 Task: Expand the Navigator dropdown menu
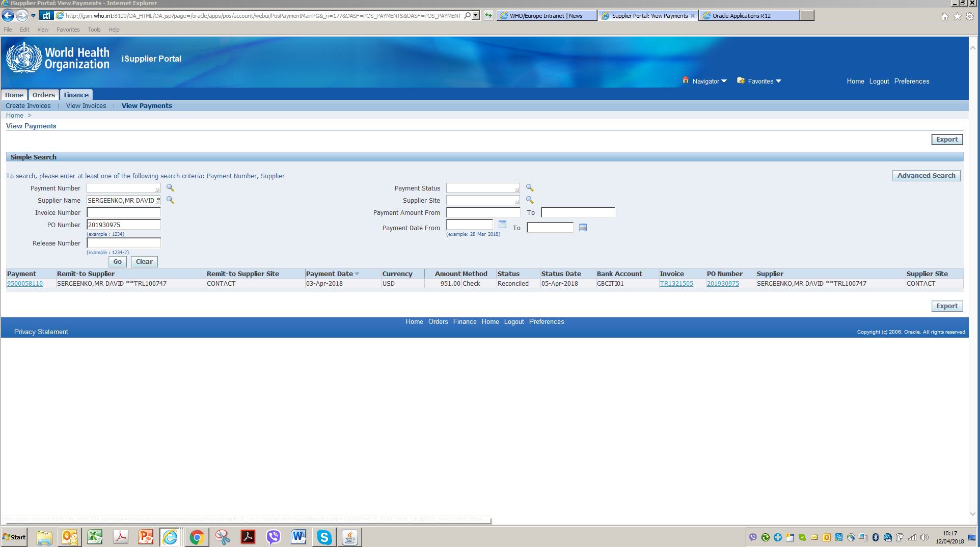[x=709, y=81]
